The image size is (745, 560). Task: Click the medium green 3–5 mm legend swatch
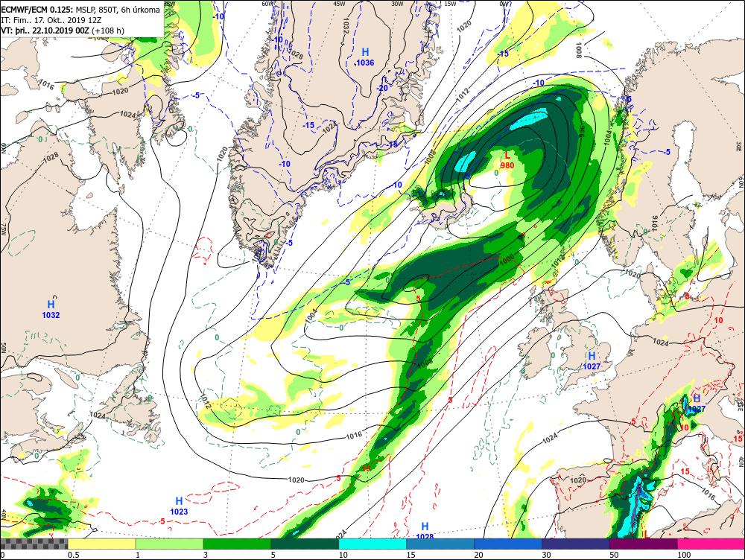pos(237,544)
